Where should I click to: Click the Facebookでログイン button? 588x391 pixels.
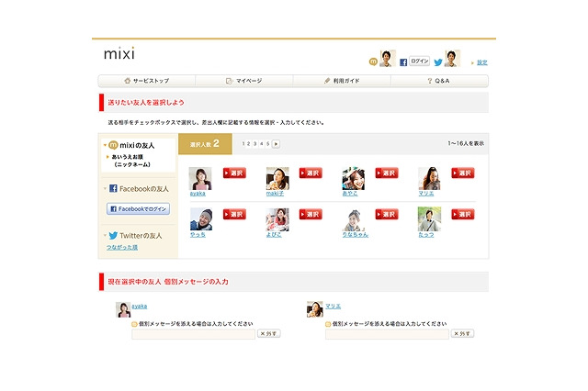[x=138, y=209]
